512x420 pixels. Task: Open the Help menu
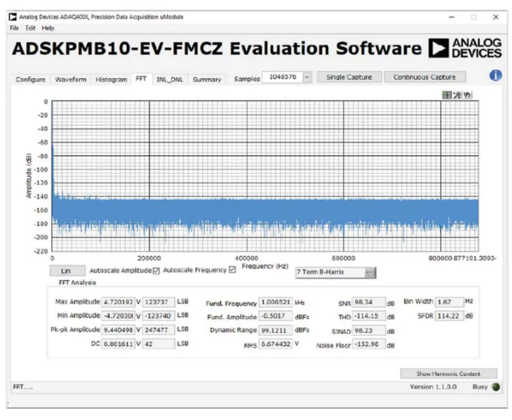[x=48, y=28]
